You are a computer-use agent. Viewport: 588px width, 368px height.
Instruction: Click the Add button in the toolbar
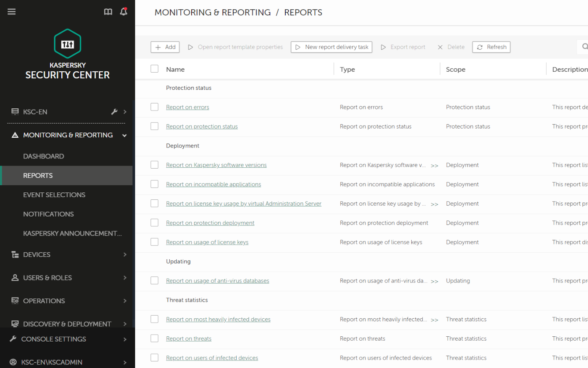point(165,47)
